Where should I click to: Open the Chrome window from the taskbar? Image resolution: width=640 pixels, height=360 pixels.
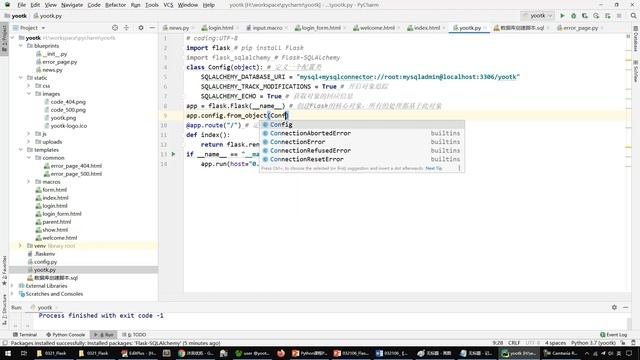[x=196, y=353]
